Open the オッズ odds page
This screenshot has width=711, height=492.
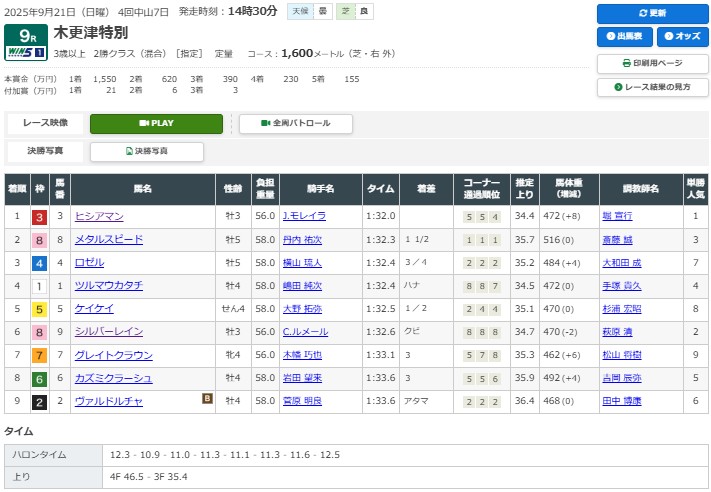(680, 38)
